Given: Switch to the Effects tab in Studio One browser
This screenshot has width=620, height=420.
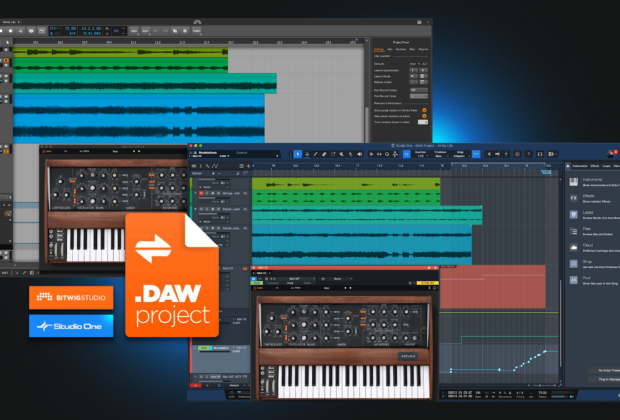Looking at the screenshot, I should tap(595, 166).
